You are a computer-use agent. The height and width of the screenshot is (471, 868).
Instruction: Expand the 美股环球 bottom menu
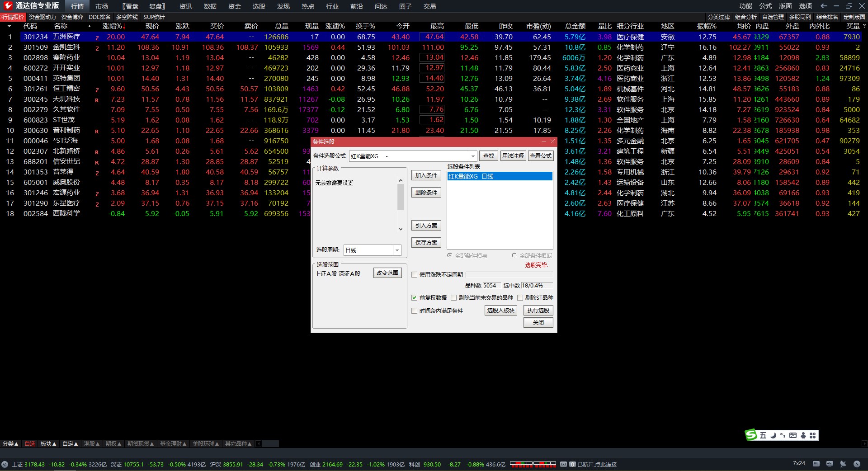point(206,444)
